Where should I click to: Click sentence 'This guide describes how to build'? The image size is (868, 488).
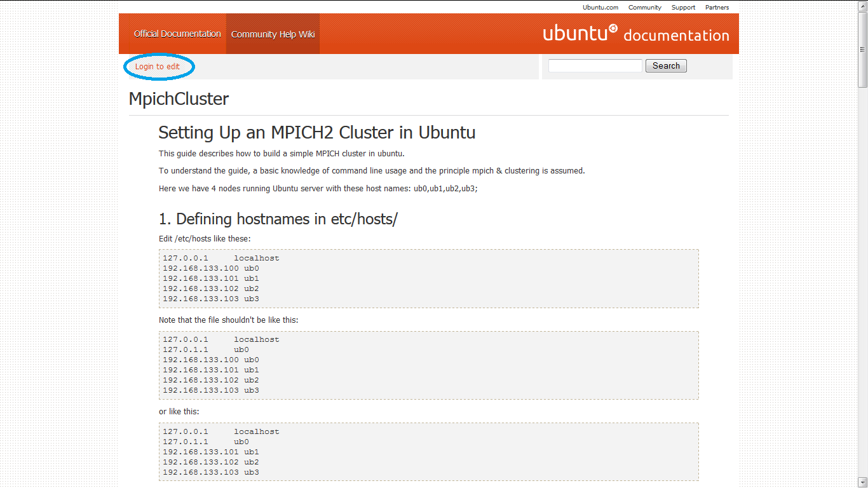(x=281, y=153)
